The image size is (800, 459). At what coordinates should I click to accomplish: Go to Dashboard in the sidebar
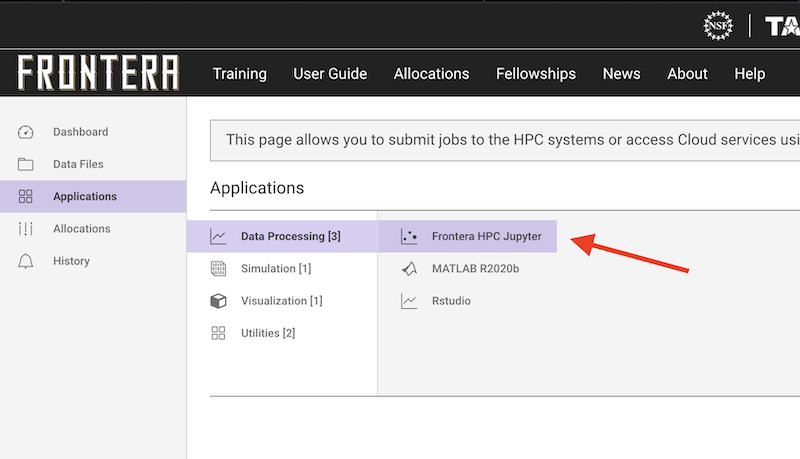coord(93,132)
